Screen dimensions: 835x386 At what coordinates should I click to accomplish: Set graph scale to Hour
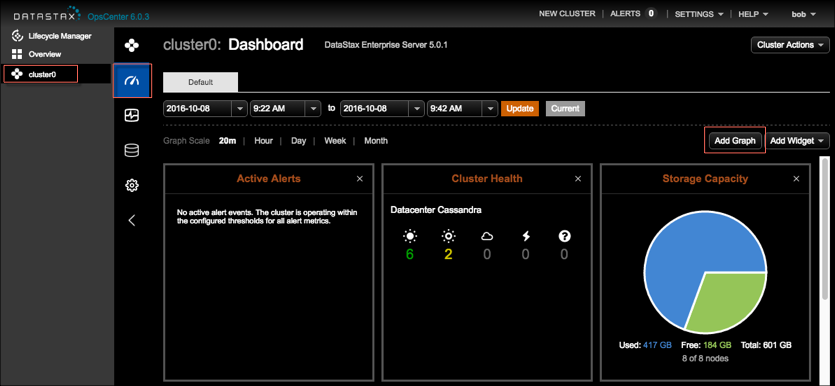click(x=263, y=141)
